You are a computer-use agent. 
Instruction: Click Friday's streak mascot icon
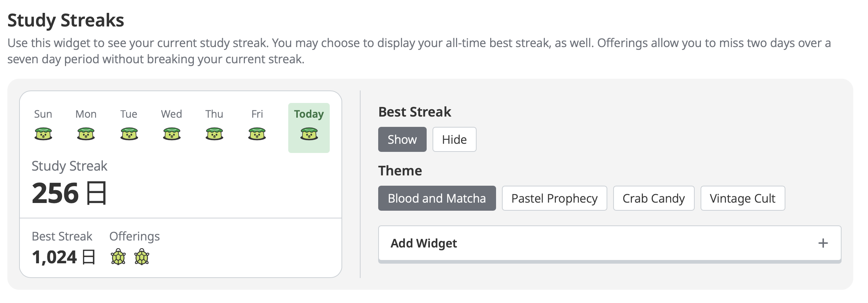[257, 133]
